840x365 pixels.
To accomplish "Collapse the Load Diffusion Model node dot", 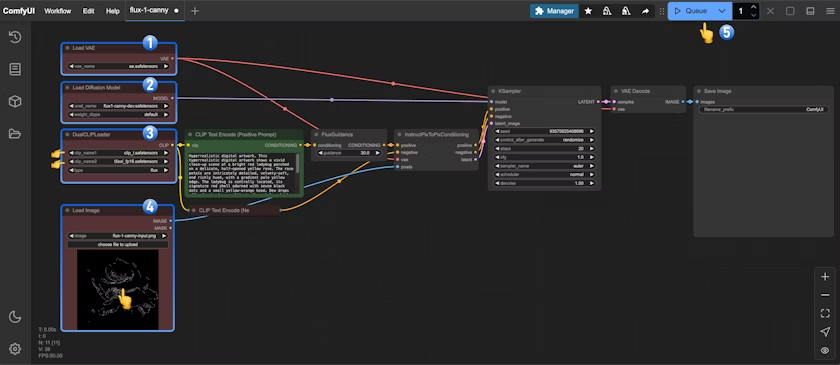I will [68, 87].
